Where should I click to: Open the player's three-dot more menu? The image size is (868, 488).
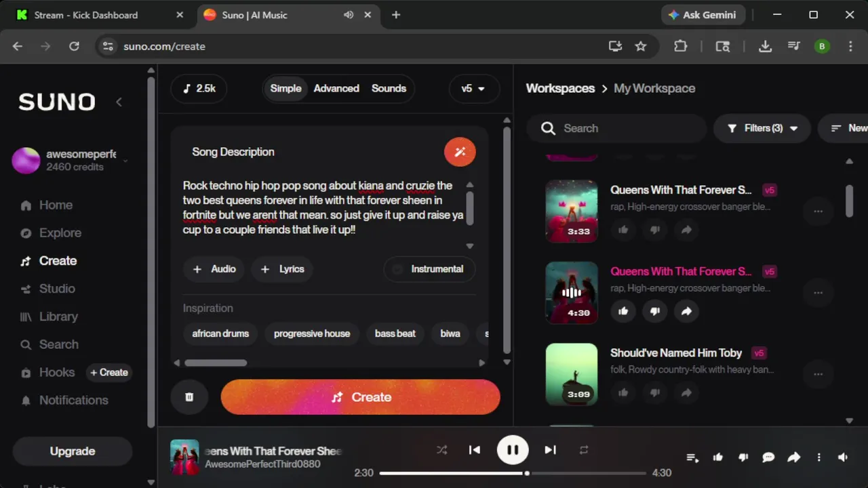coord(819,457)
